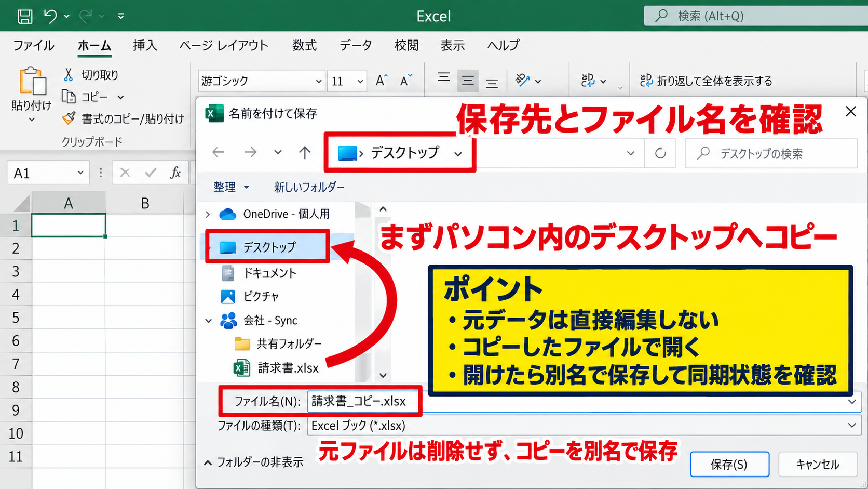
Task: Click the Cut scissors icon
Action: [68, 75]
